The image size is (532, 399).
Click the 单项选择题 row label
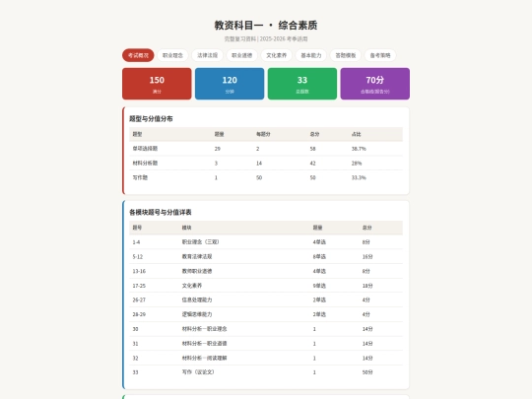(x=145, y=149)
